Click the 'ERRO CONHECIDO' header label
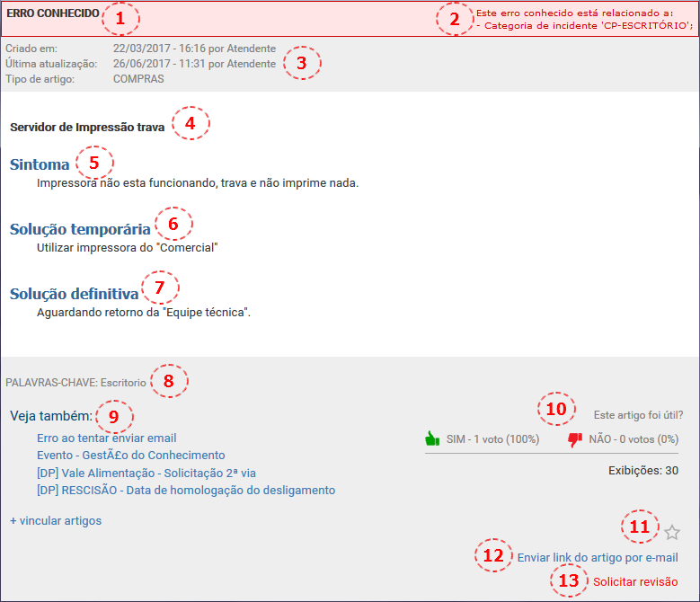The height and width of the screenshot is (602, 700). (x=53, y=13)
